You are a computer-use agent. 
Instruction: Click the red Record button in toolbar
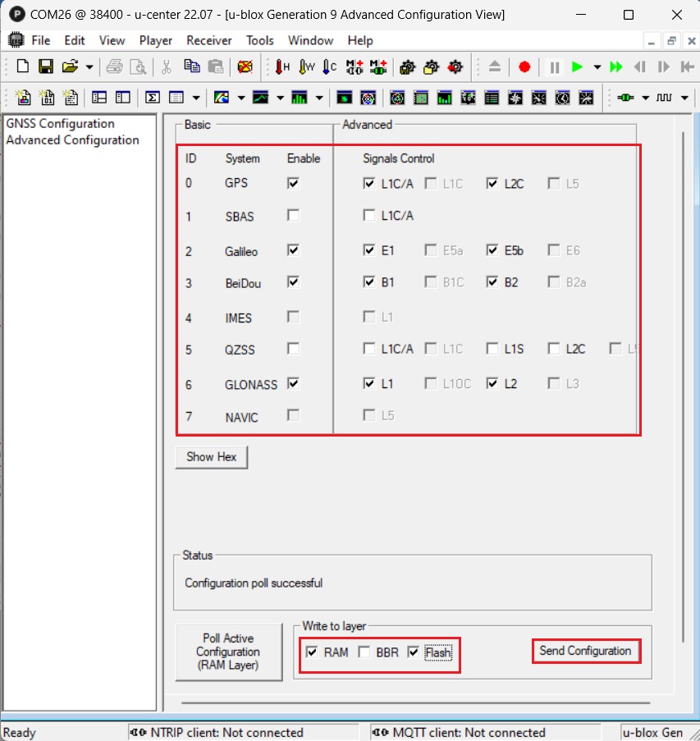524,67
